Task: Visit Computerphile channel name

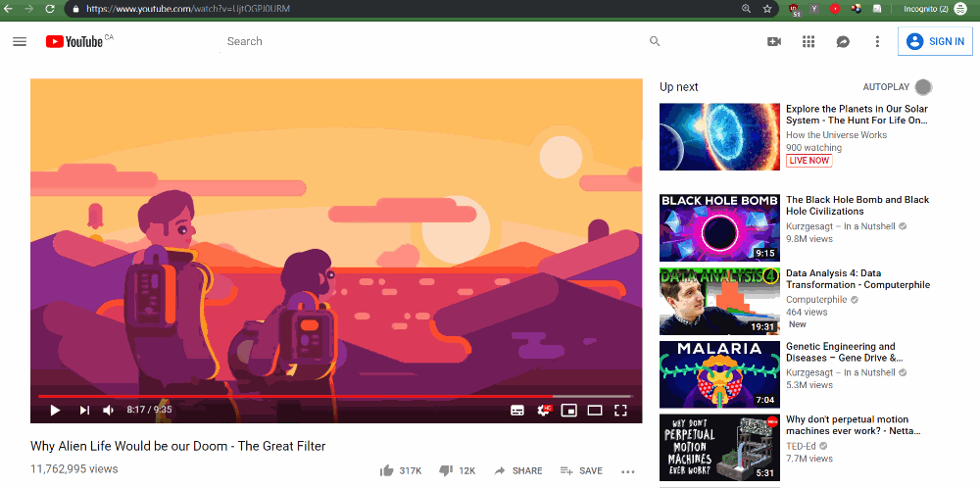Action: [x=816, y=299]
